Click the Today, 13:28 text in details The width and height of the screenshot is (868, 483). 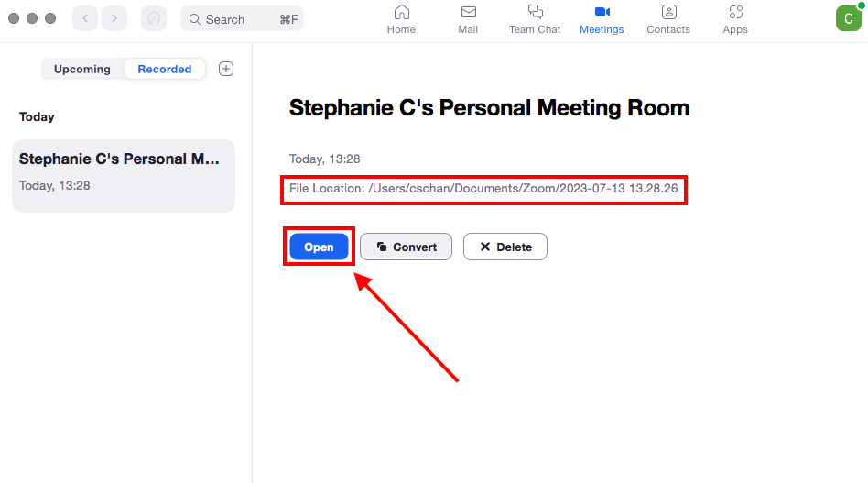(x=324, y=159)
